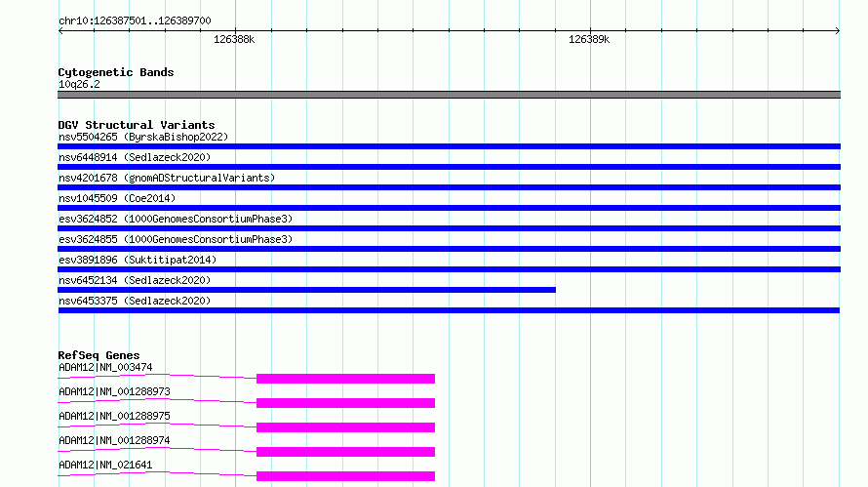Click the magenta exon of ADAM12|NM_001288973

pos(345,403)
